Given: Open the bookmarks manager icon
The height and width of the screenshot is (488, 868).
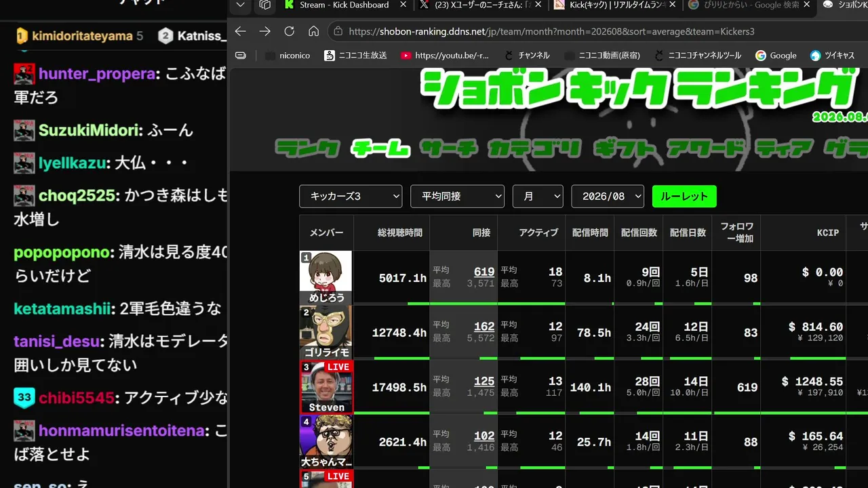Looking at the screenshot, I should (239, 55).
